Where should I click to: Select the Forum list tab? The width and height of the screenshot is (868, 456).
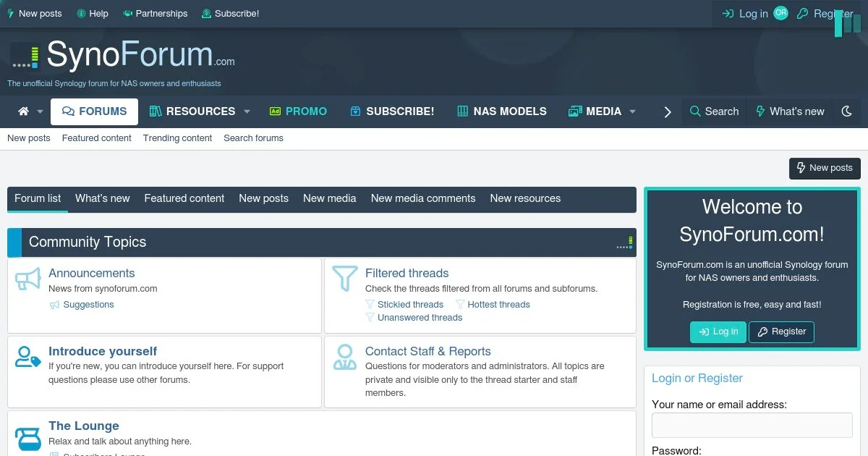(x=38, y=198)
